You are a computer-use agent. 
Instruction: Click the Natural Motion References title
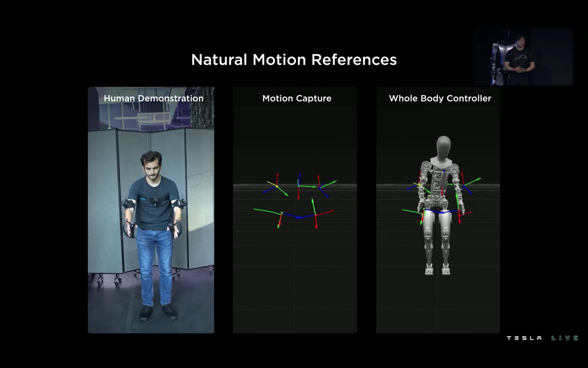point(294,60)
